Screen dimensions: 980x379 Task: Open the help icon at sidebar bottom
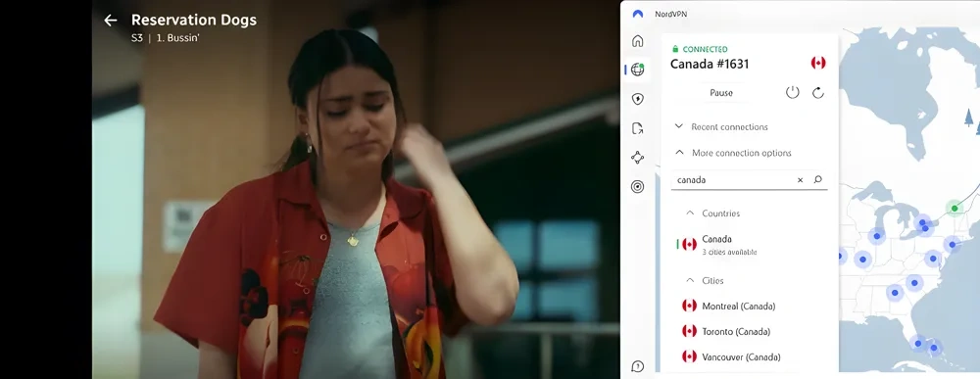tap(638, 366)
